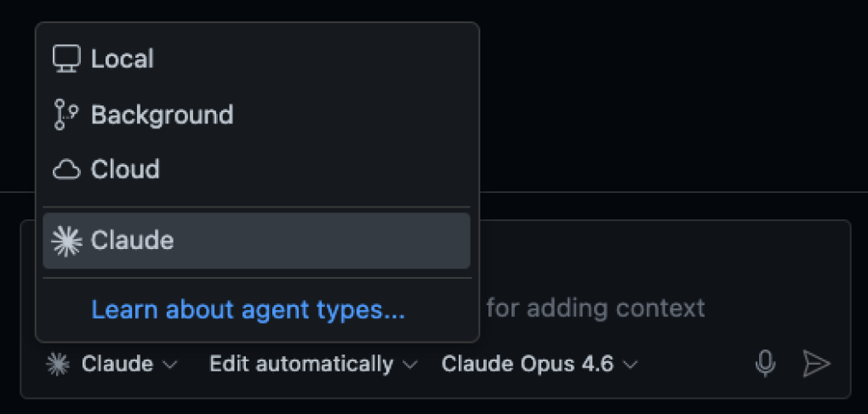The image size is (868, 414).
Task: Click the chevron beside Edit automatically
Action: [410, 366]
